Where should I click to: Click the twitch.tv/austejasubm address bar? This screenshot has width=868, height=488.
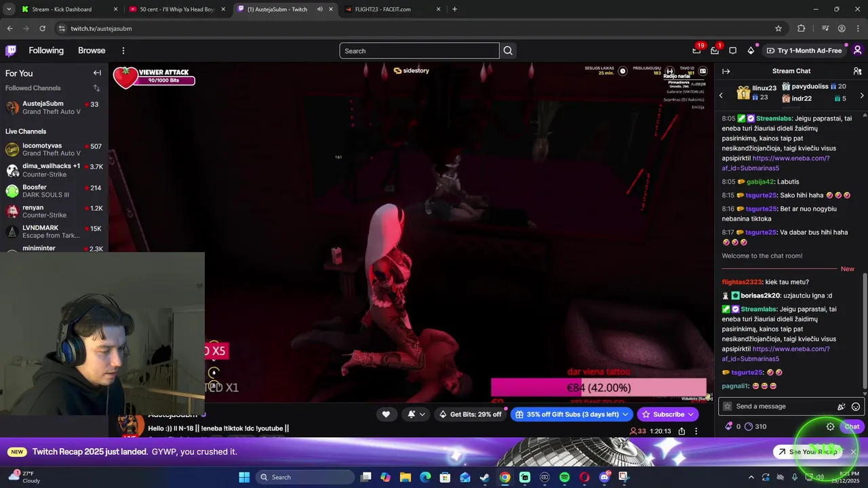(420, 28)
